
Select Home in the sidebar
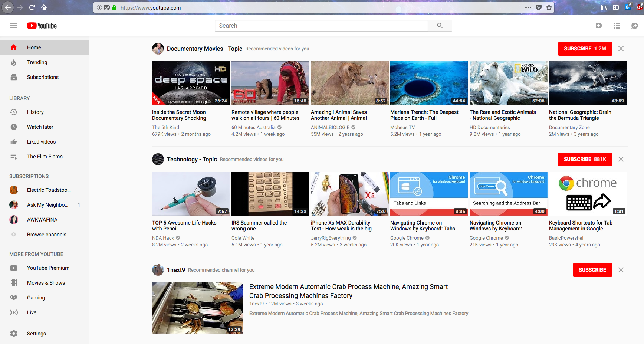coord(45,47)
